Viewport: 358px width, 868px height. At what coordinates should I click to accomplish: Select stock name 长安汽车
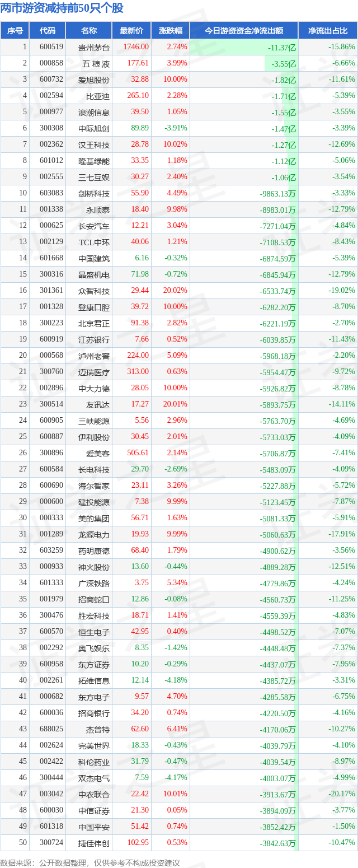[x=94, y=226]
